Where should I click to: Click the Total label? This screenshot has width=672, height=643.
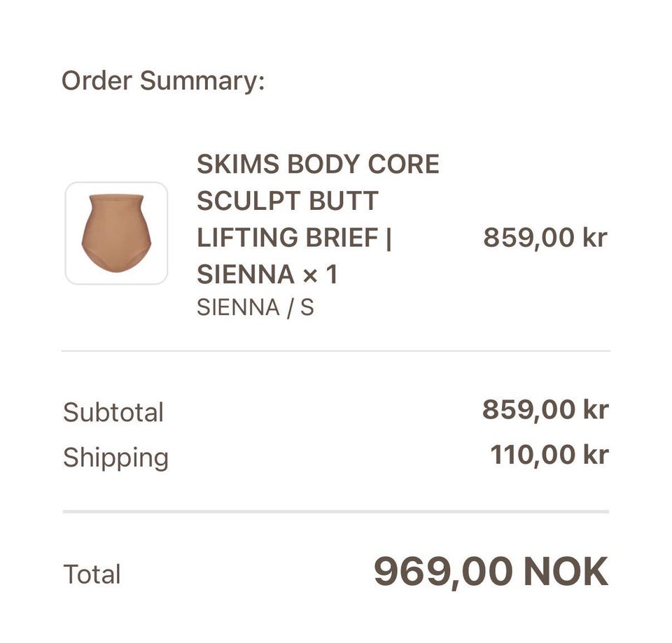pyautogui.click(x=92, y=574)
